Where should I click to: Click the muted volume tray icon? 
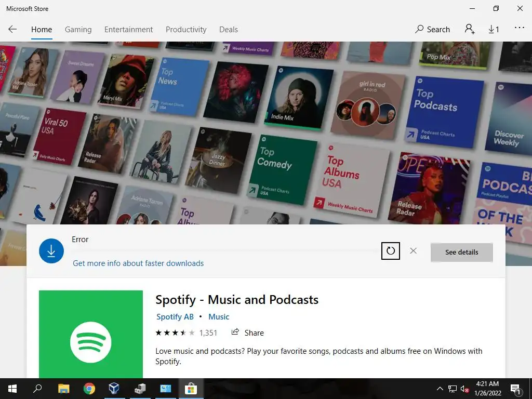pos(464,389)
